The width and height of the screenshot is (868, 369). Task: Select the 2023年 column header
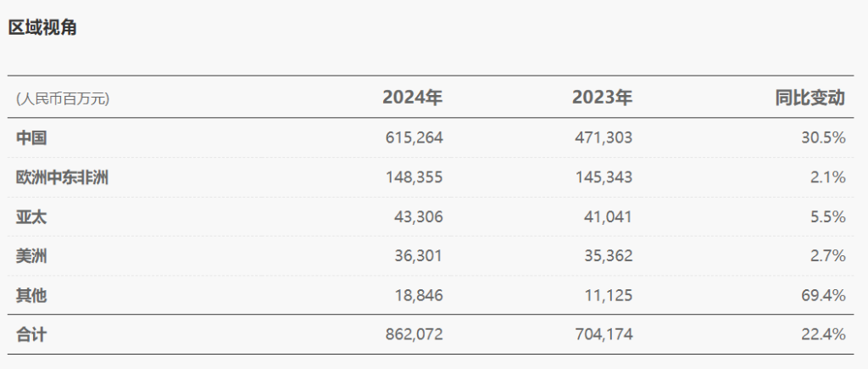click(602, 98)
